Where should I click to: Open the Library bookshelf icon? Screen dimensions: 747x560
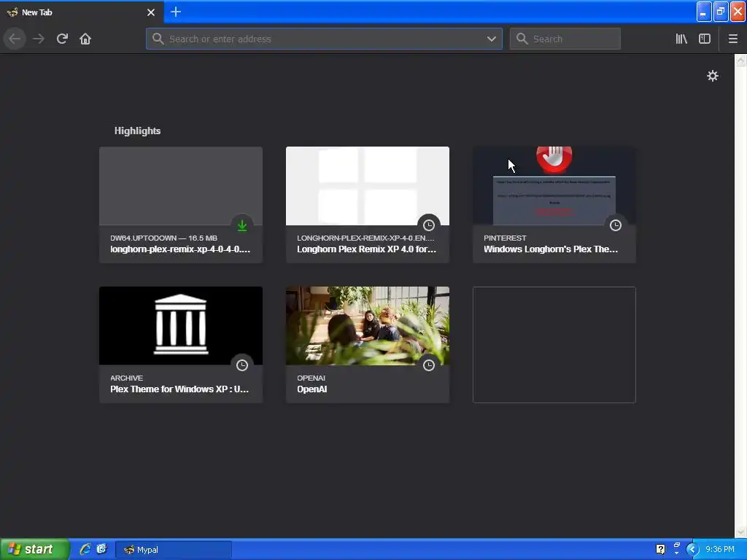coord(681,39)
